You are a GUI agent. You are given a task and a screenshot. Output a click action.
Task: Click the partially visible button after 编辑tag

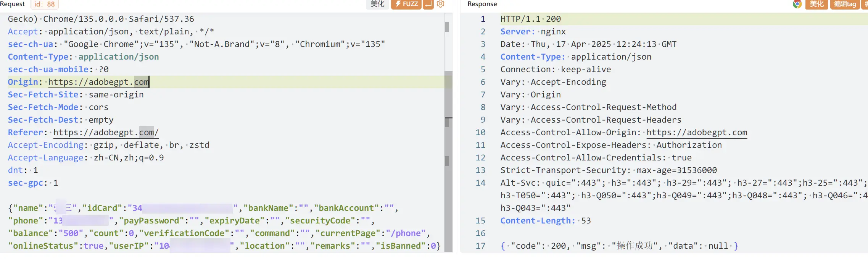(x=865, y=4)
